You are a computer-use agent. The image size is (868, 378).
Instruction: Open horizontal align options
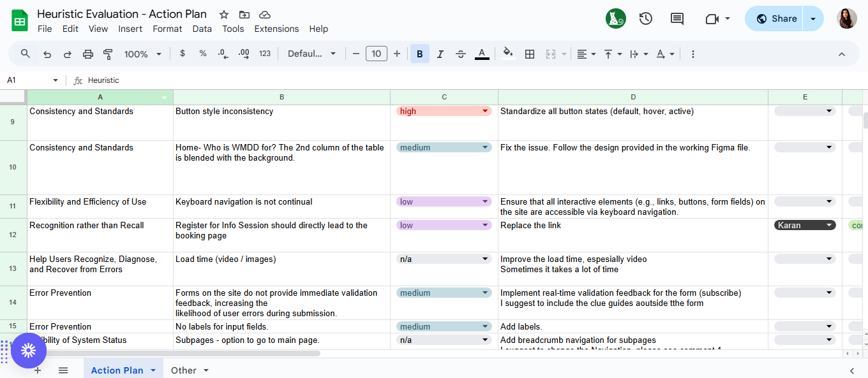[586, 54]
